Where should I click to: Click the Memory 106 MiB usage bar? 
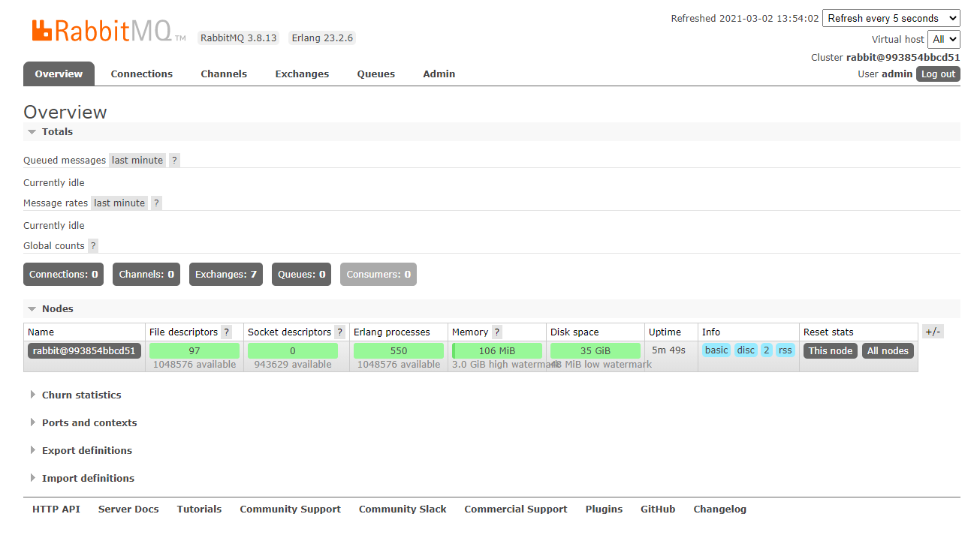pos(497,350)
